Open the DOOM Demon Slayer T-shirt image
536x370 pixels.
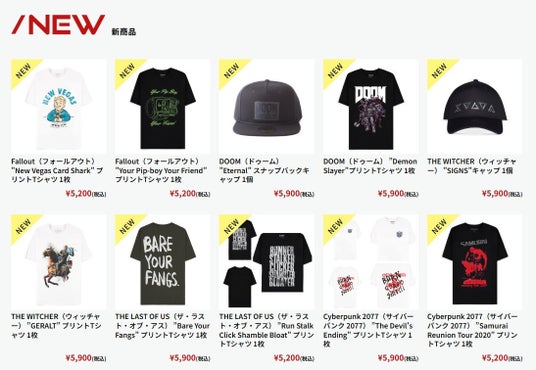click(x=371, y=107)
